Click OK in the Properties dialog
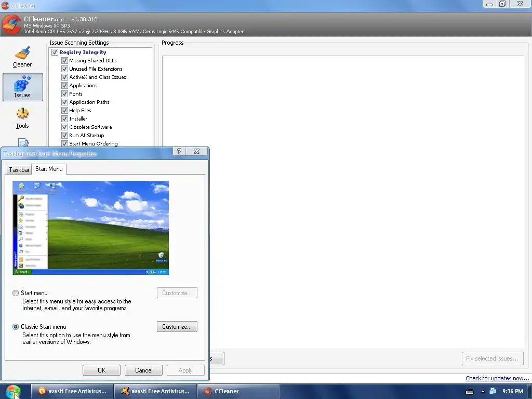Image resolution: width=532 pixels, height=399 pixels. coord(101,370)
